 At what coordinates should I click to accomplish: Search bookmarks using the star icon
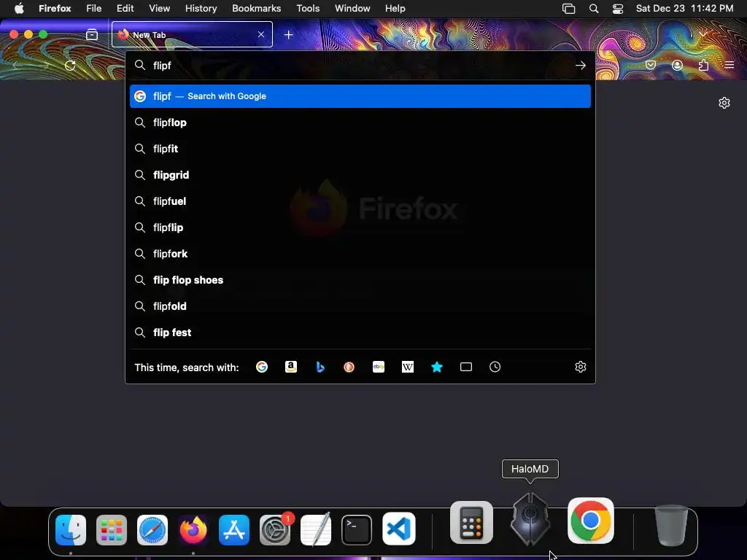point(437,367)
